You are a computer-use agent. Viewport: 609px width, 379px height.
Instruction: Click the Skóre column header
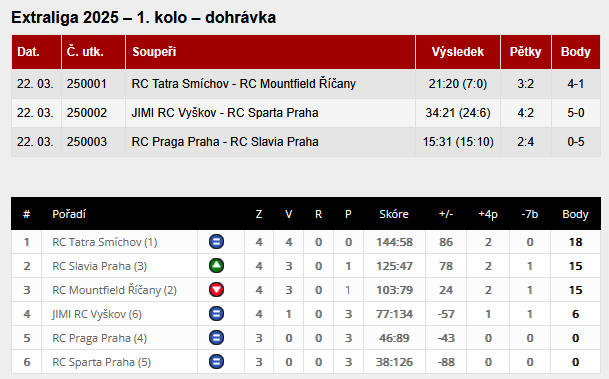click(x=394, y=214)
